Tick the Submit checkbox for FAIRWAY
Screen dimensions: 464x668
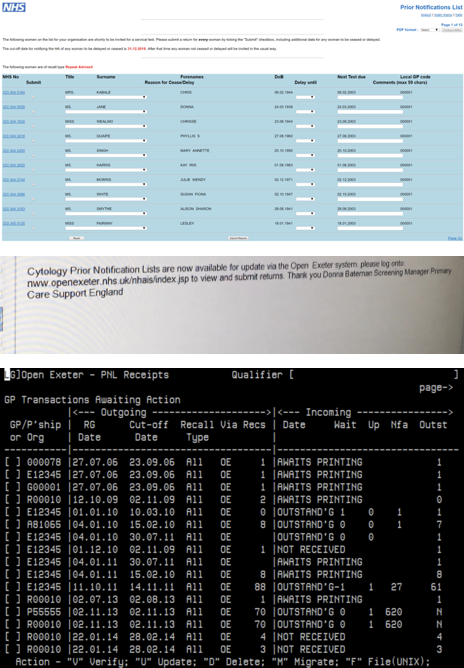pyautogui.click(x=33, y=228)
